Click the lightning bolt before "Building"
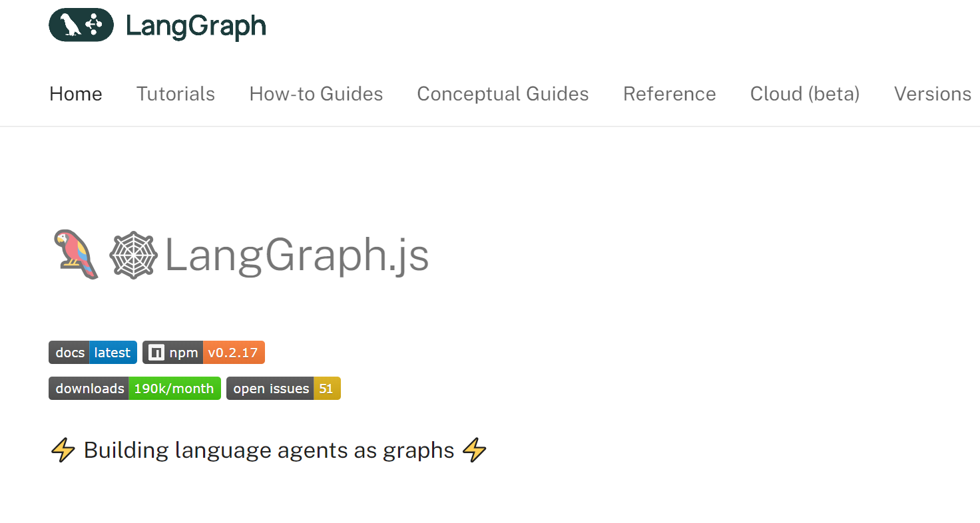980x523 pixels. click(63, 450)
